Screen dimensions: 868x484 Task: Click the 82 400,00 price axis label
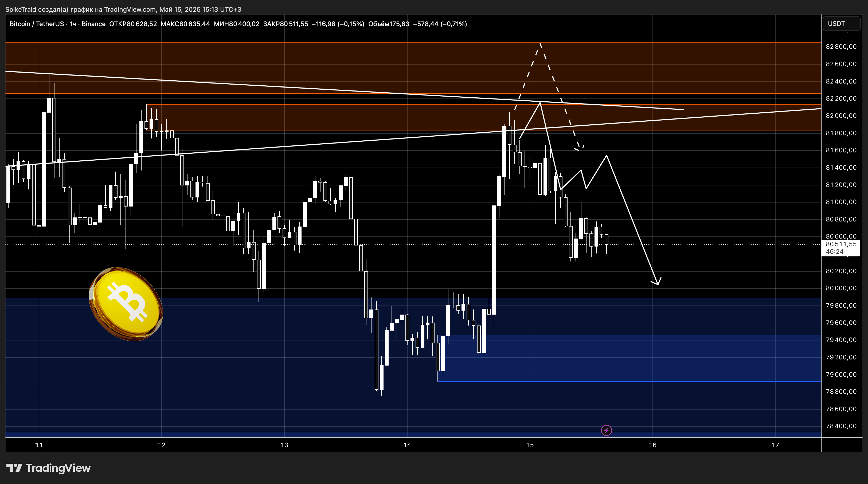pyautogui.click(x=841, y=81)
